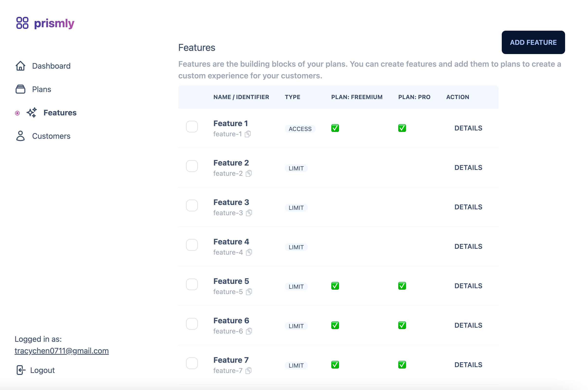Go to the Plans menu item
Image resolution: width=588 pixels, height=390 pixels.
42,89
